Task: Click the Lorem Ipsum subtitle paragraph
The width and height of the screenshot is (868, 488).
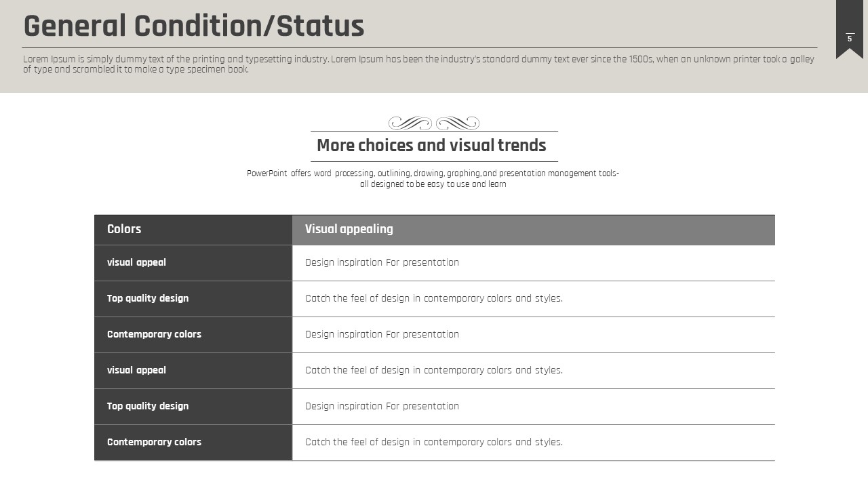Action: [418, 64]
